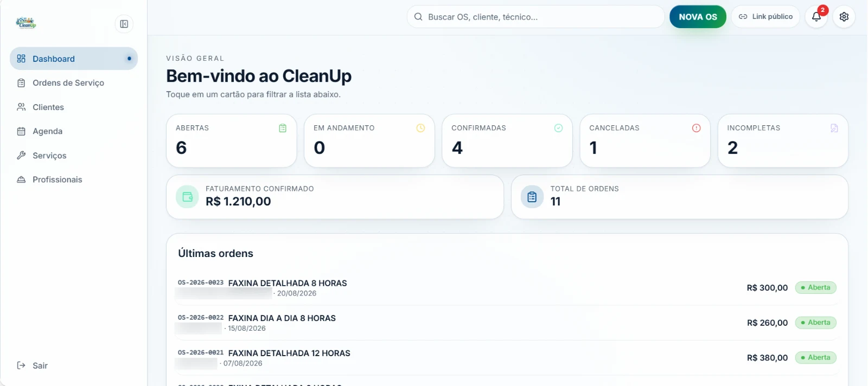This screenshot has width=868, height=386.
Task: Click the search magnifier icon
Action: pos(418,17)
